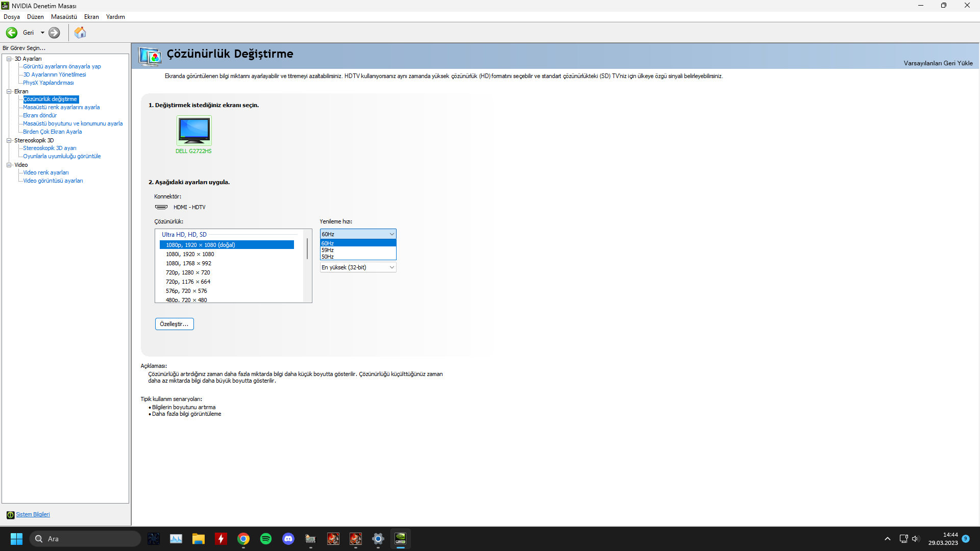Open Spotify from the taskbar
The height and width of the screenshot is (551, 980).
point(266,539)
